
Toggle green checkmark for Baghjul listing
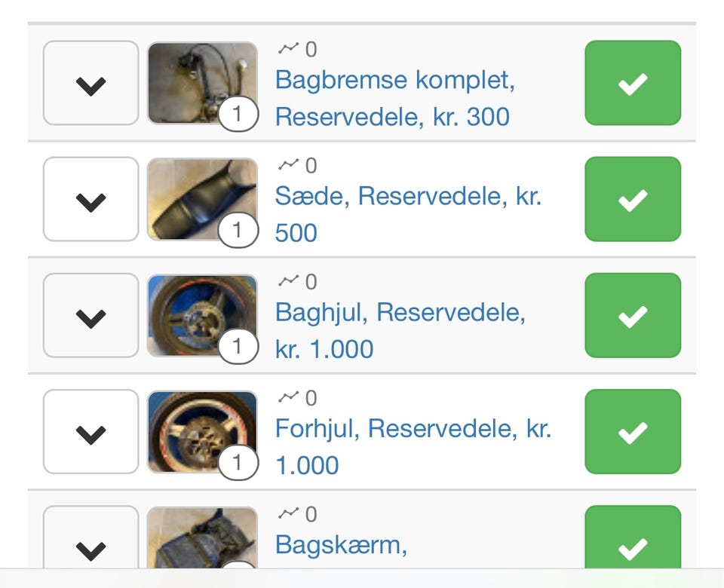[x=633, y=315]
